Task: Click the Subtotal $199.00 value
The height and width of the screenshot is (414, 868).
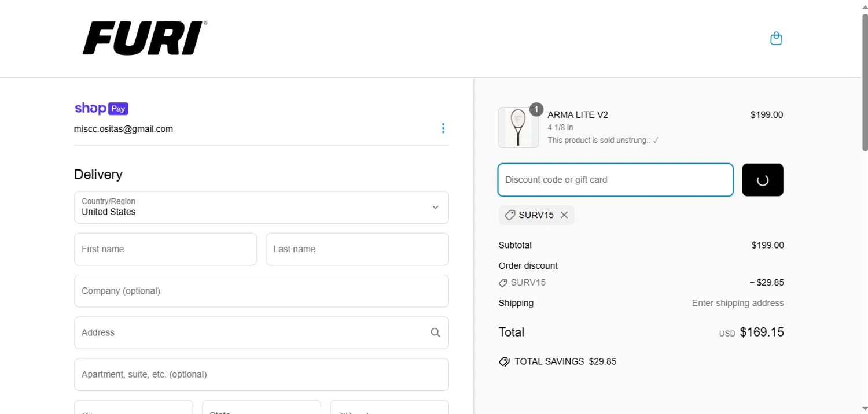Action: [767, 245]
